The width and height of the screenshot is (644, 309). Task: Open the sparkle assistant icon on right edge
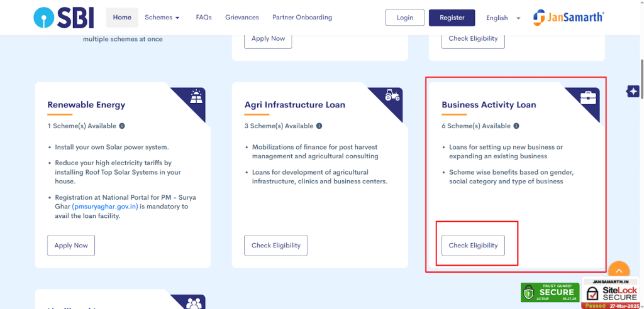click(633, 92)
